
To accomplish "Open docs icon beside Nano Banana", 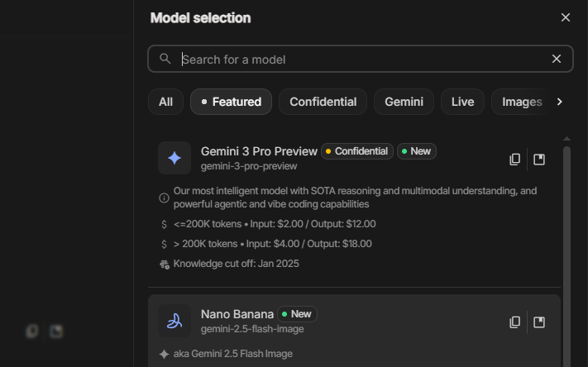I will [x=539, y=322].
